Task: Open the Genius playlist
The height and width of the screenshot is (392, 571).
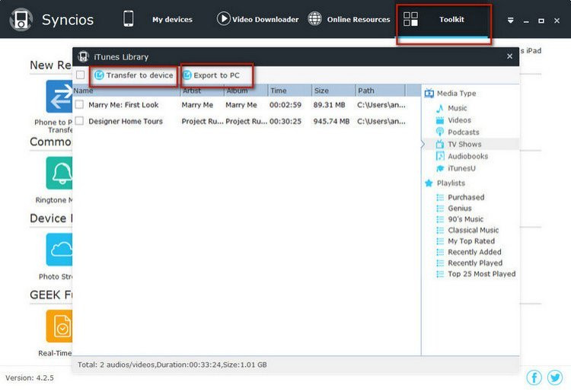Action: tap(460, 209)
